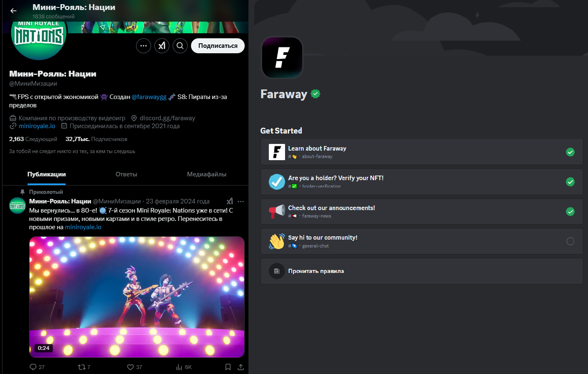View the 32,7Тыс. Подписчиков followers list
The width and height of the screenshot is (588, 374).
(x=96, y=139)
